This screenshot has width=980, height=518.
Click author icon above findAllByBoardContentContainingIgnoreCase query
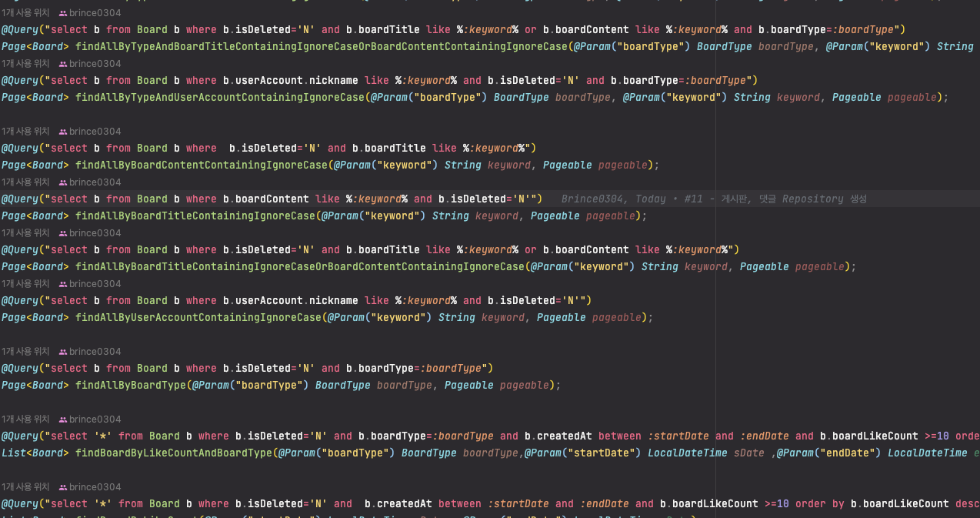click(x=63, y=132)
